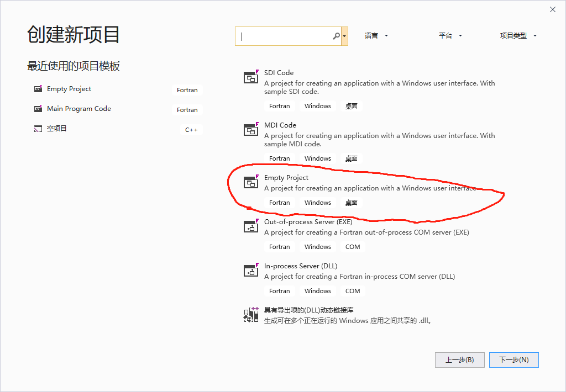Image resolution: width=566 pixels, height=392 pixels.
Task: Open the 语言 dropdown
Action: [376, 35]
